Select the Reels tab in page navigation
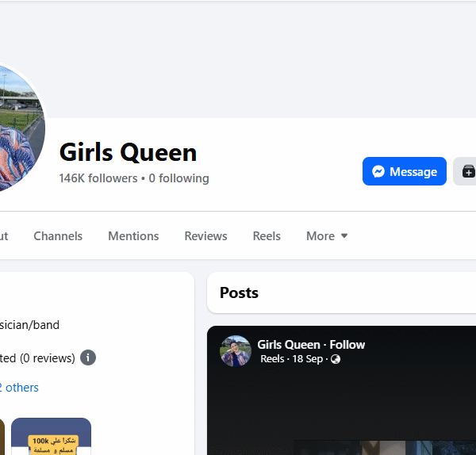The height and width of the screenshot is (455, 476). point(267,236)
